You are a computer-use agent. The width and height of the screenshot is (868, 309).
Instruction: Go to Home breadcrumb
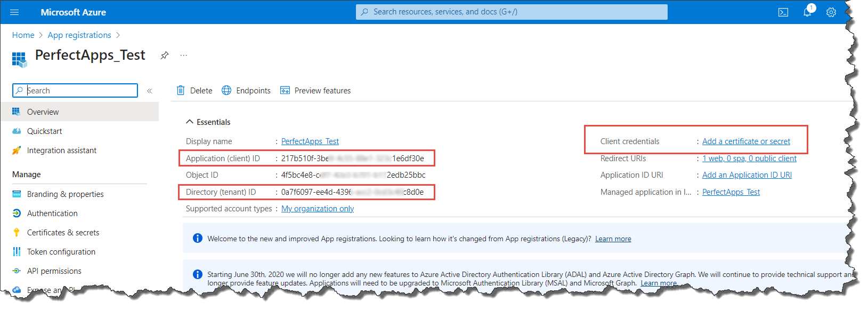coord(23,35)
